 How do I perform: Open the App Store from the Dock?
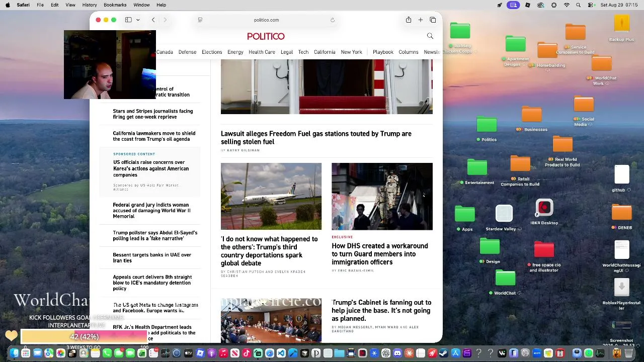pos(455,353)
